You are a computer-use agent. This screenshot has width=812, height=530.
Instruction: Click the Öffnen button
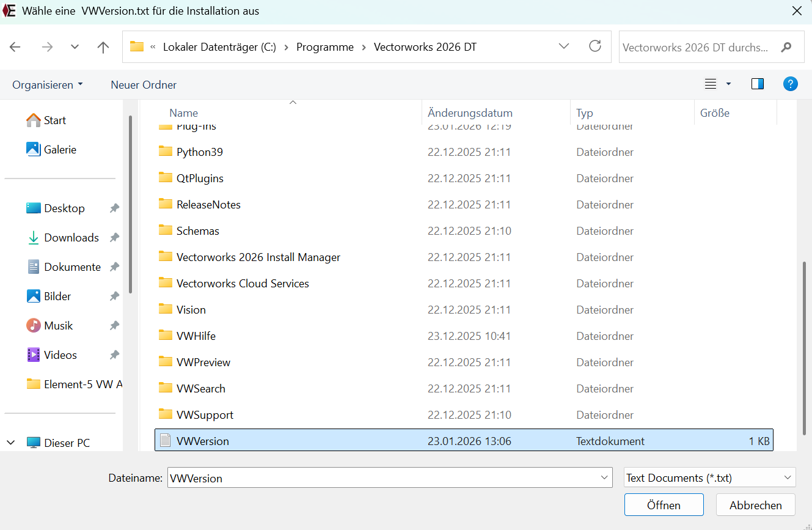coord(664,505)
